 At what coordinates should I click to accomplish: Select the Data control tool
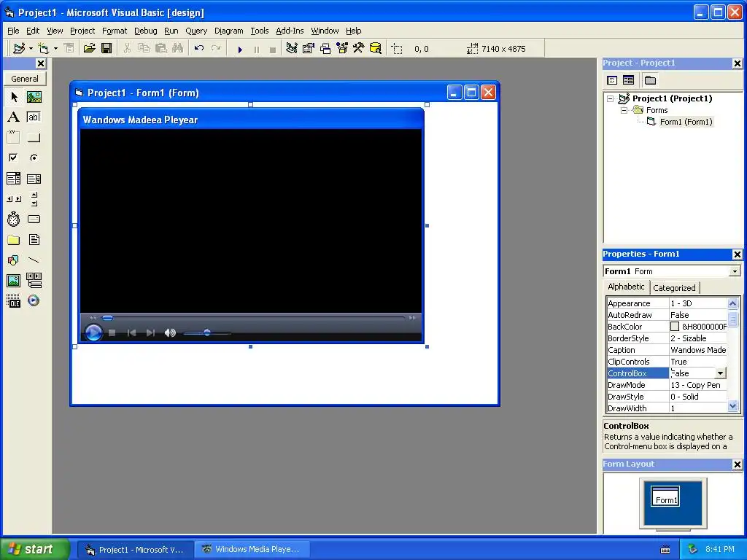(x=34, y=281)
